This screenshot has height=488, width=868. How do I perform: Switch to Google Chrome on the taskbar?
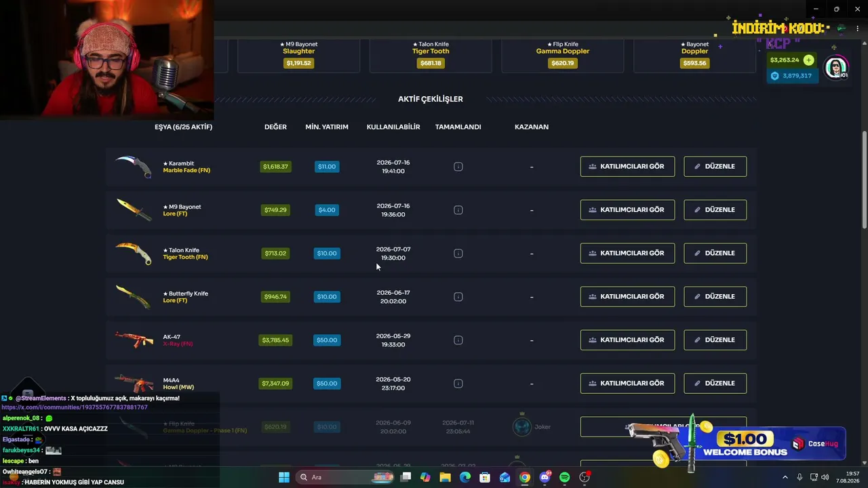tap(525, 477)
